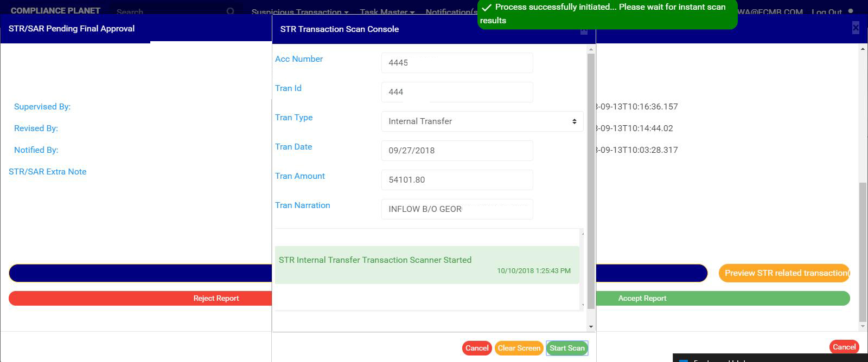Screen dimensions: 868x362
Task: Cancel the scan console dialog
Action: (477, 348)
